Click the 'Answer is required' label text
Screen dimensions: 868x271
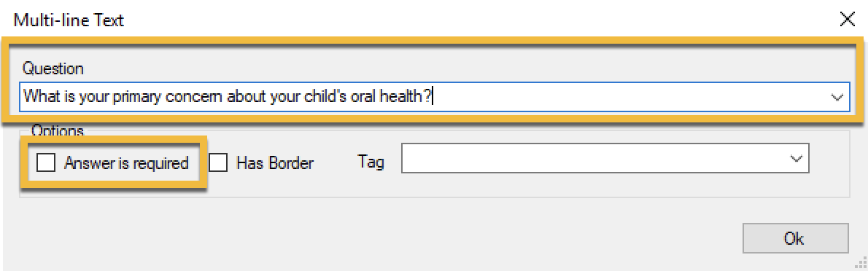[x=126, y=163]
